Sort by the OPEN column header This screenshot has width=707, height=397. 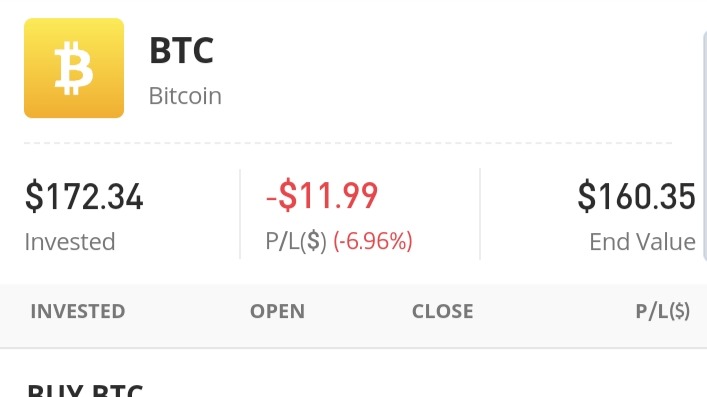tap(277, 311)
